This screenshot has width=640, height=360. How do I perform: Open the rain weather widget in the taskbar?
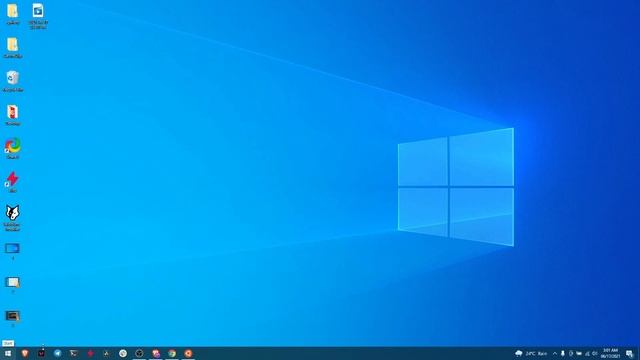tap(531, 353)
